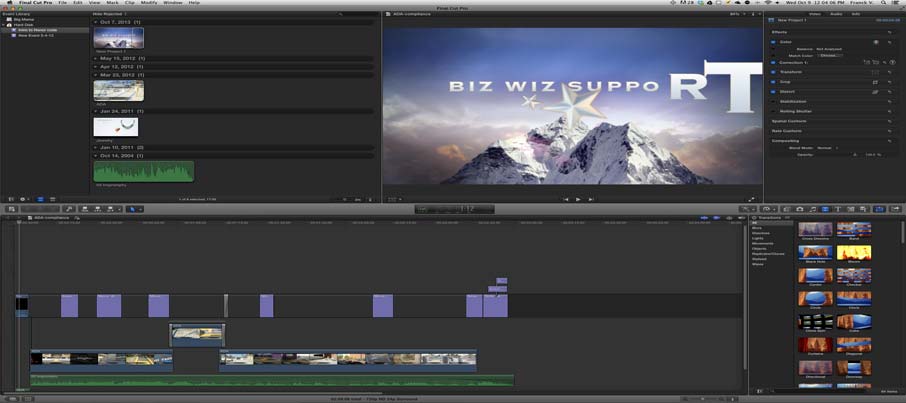This screenshot has height=403, width=906.
Task: Enable the Stabilization checkbox
Action: tap(773, 102)
